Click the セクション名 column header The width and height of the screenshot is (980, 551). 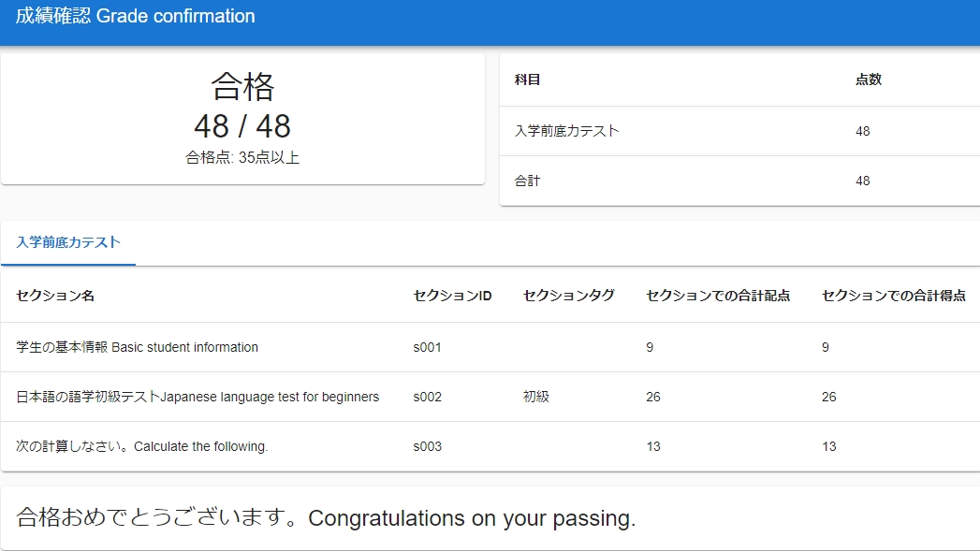coord(55,296)
